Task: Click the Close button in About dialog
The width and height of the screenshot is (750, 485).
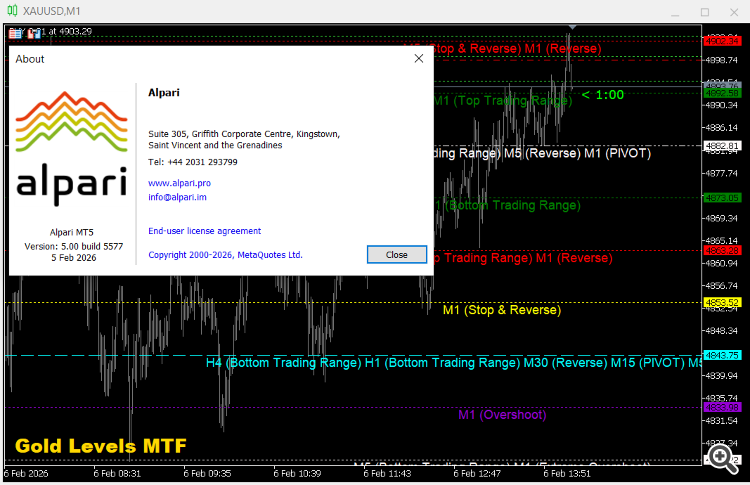Action: [397, 254]
